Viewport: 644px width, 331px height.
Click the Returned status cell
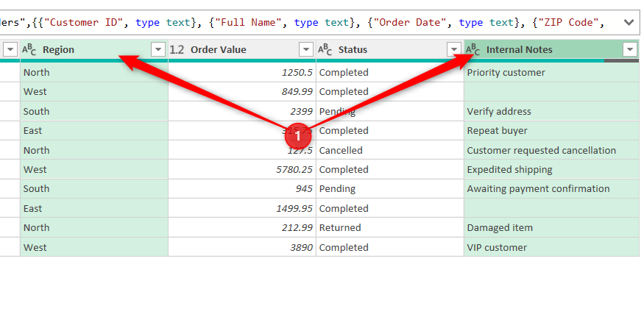tap(390, 228)
